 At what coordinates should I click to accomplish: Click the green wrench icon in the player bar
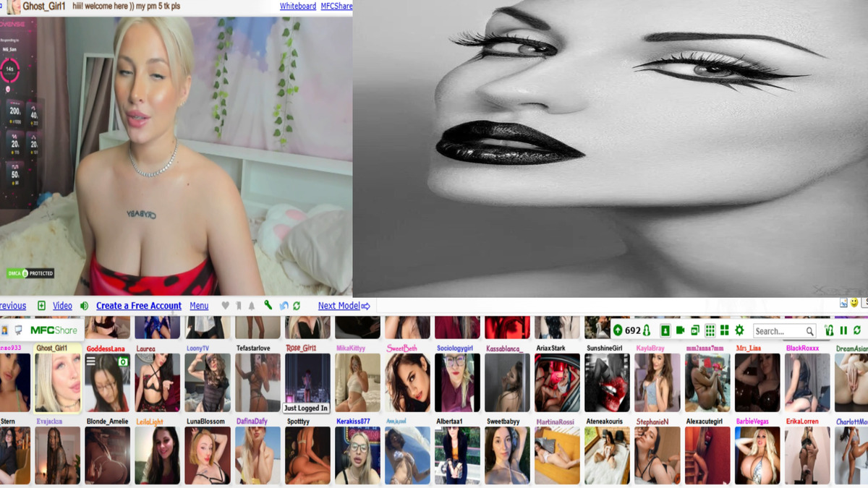pyautogui.click(x=268, y=306)
